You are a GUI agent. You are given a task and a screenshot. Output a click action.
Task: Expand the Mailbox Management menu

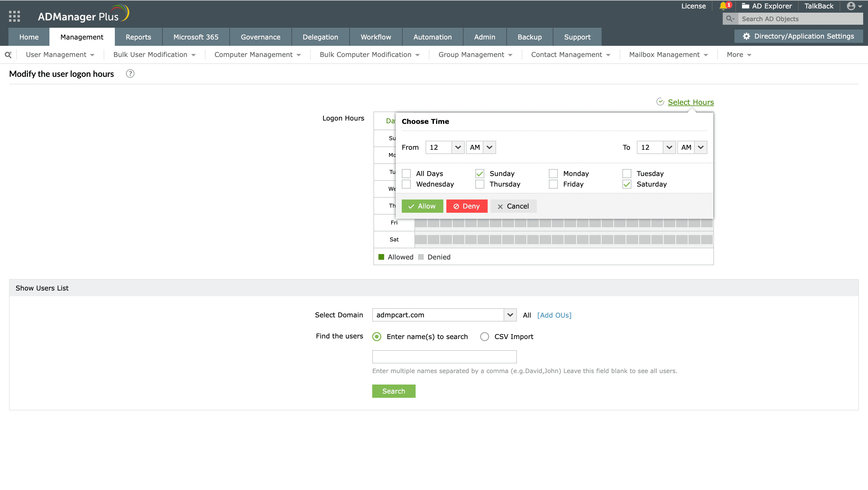[x=668, y=55]
